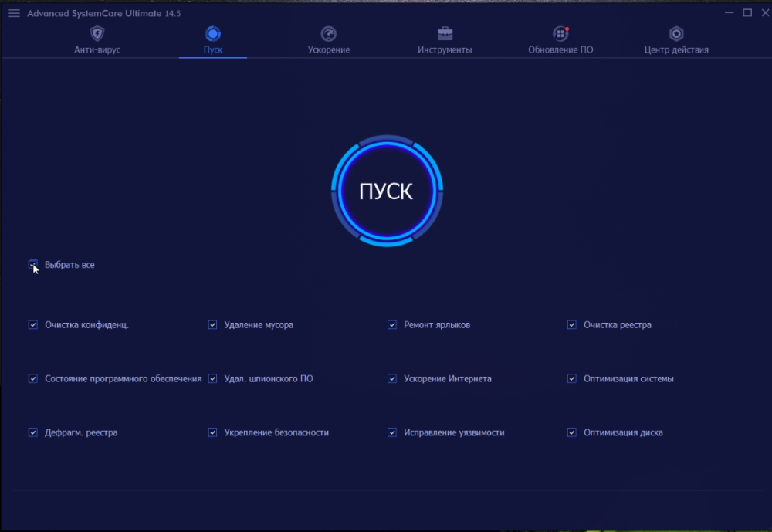This screenshot has height=532, width=772.
Task: Click the Анти-вирус shield icon
Action: (96, 33)
